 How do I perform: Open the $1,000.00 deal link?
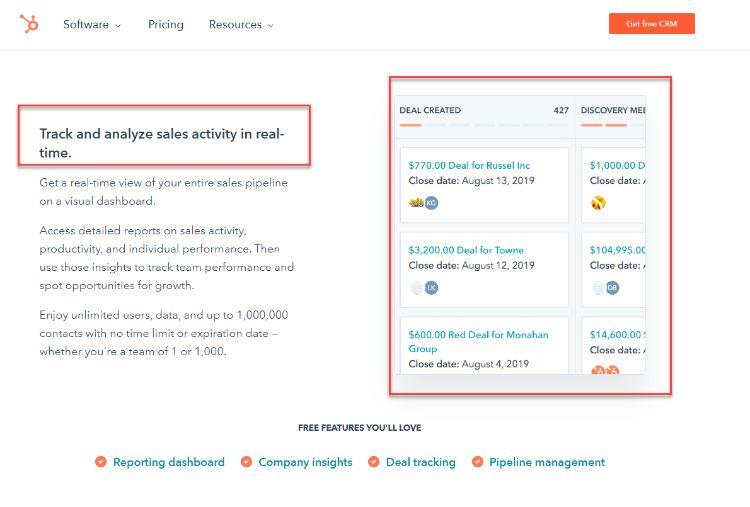coord(618,165)
